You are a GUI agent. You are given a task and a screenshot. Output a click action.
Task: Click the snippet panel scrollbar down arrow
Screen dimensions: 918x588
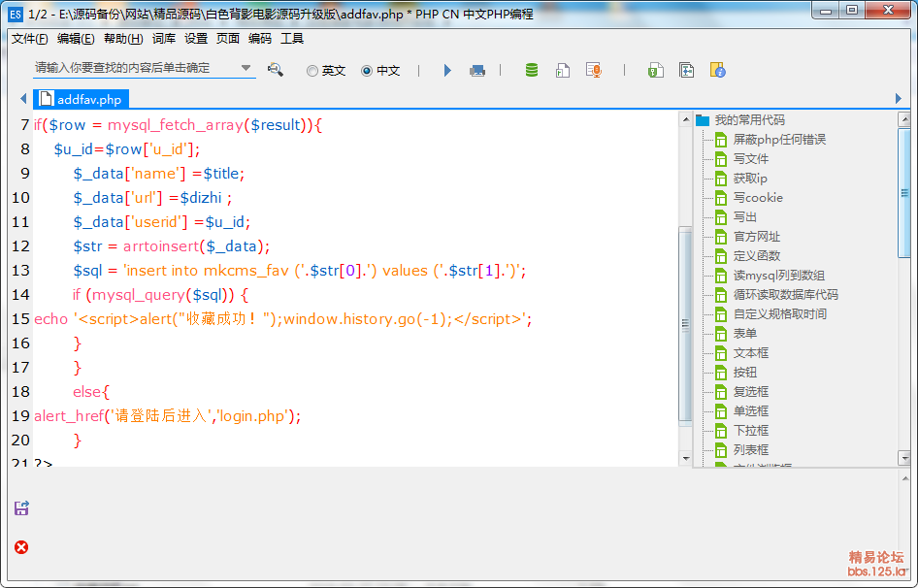[904, 458]
